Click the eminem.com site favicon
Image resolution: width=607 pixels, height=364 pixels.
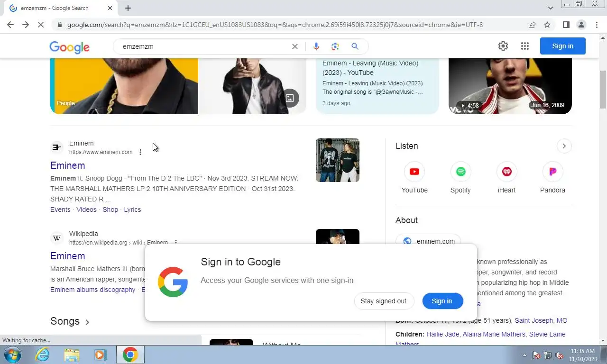57,147
